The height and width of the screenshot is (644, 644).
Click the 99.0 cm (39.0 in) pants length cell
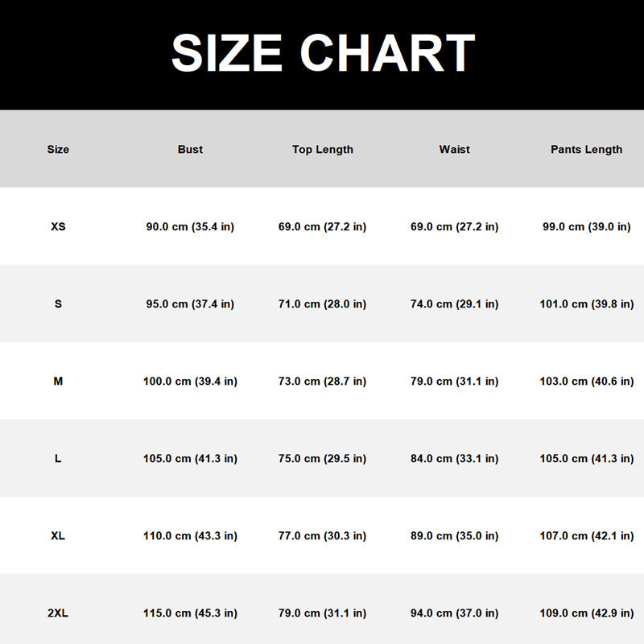click(x=587, y=227)
